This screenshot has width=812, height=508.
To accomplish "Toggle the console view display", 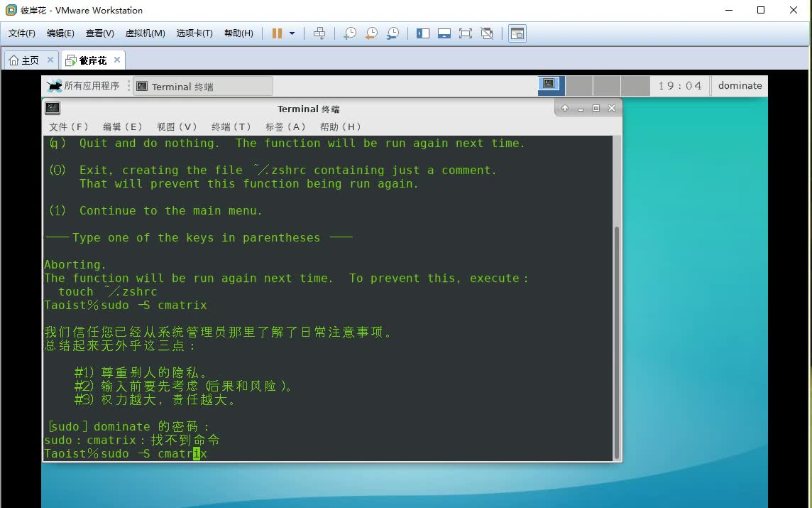I will coord(517,33).
